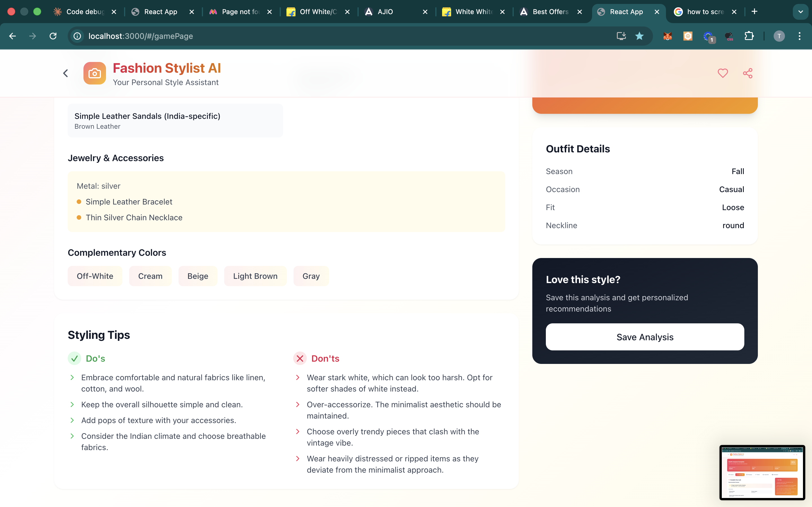Open the Extensions puzzle icon
Image resolution: width=812 pixels, height=507 pixels.
pyautogui.click(x=749, y=36)
